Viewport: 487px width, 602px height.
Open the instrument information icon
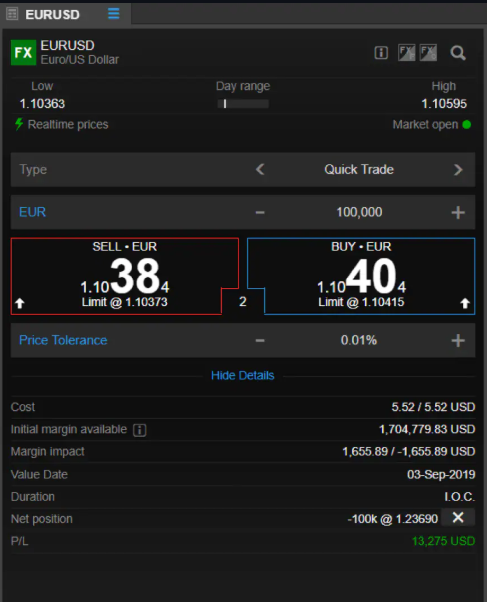tap(381, 53)
